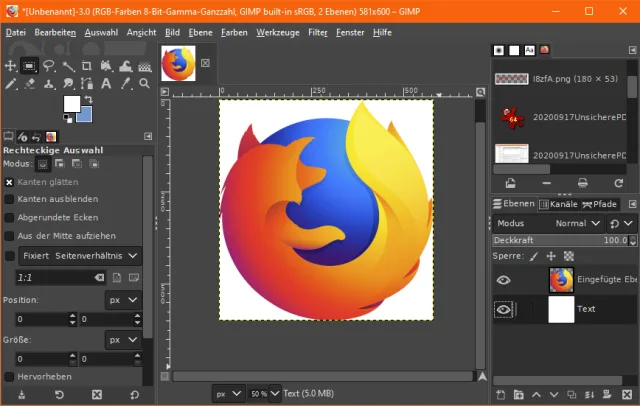Hide the Eingefügte Ebene layer

click(x=504, y=281)
